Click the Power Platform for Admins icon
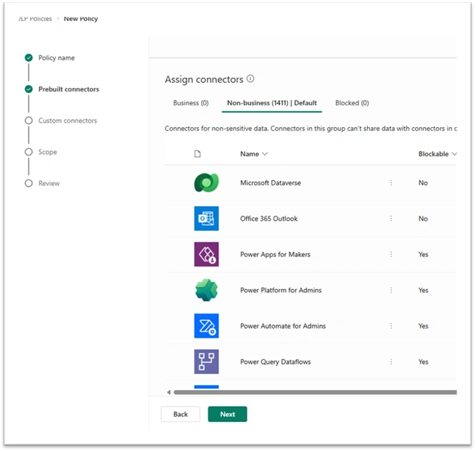Viewport: 476px width, 451px height. [x=206, y=290]
